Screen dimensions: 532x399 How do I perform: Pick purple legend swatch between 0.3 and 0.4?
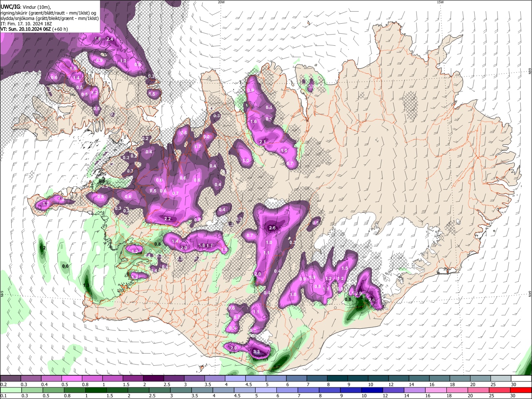pyautogui.click(x=31, y=379)
